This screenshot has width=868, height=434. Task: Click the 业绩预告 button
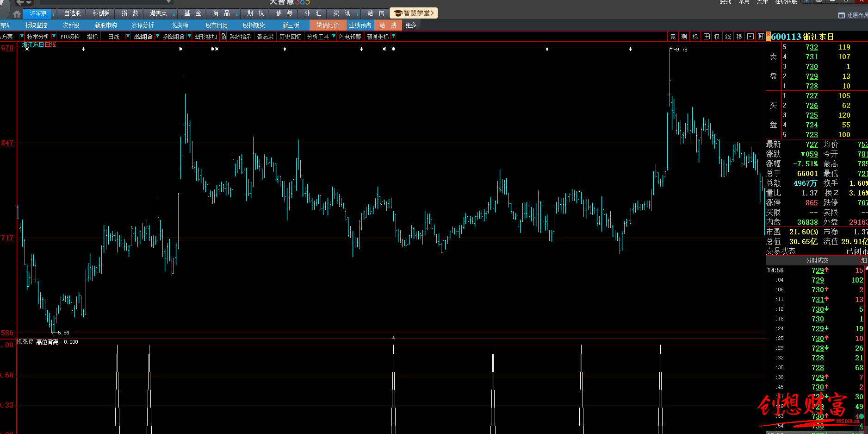[360, 25]
